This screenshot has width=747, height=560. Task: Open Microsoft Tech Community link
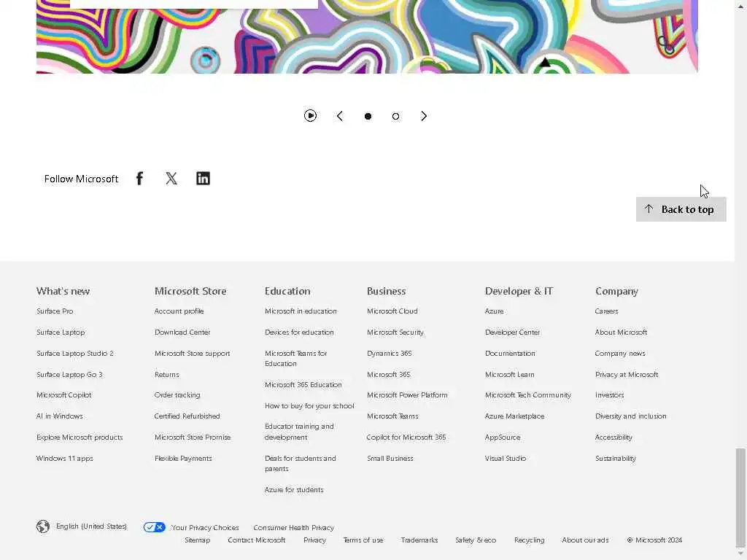click(528, 394)
